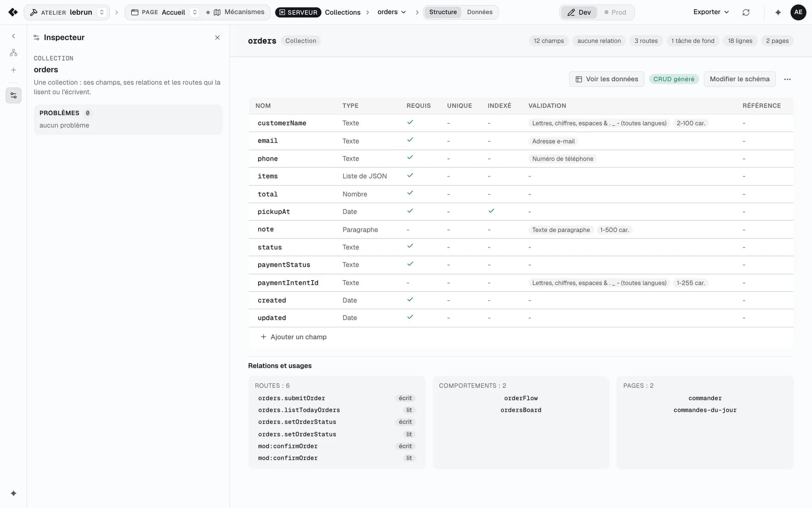Toggle the Requis check for email

click(410, 140)
